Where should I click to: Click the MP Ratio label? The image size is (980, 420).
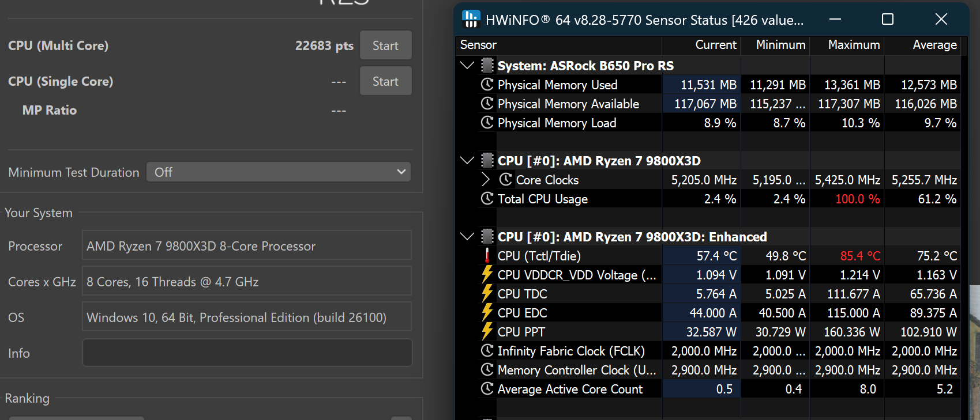tap(50, 110)
